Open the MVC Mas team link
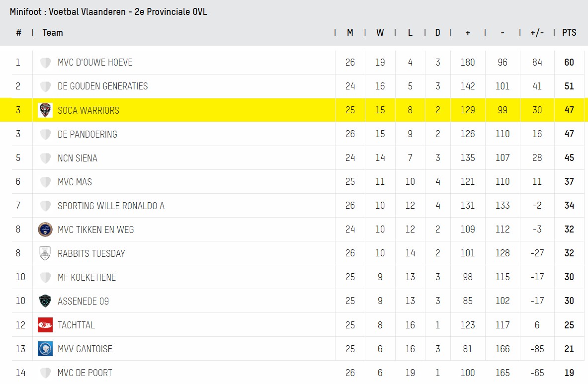This screenshot has width=588, height=386. tap(75, 182)
